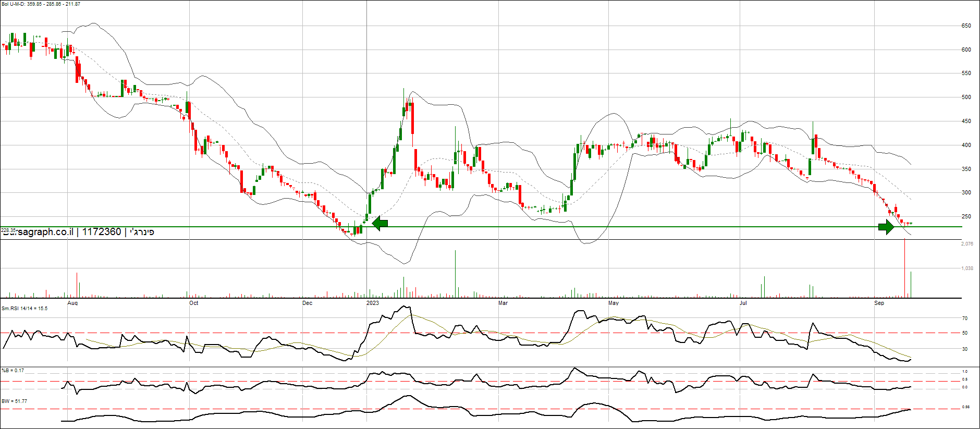Click the %B = 0.17 indicator label
Image resolution: width=980 pixels, height=429 pixels.
(x=13, y=371)
